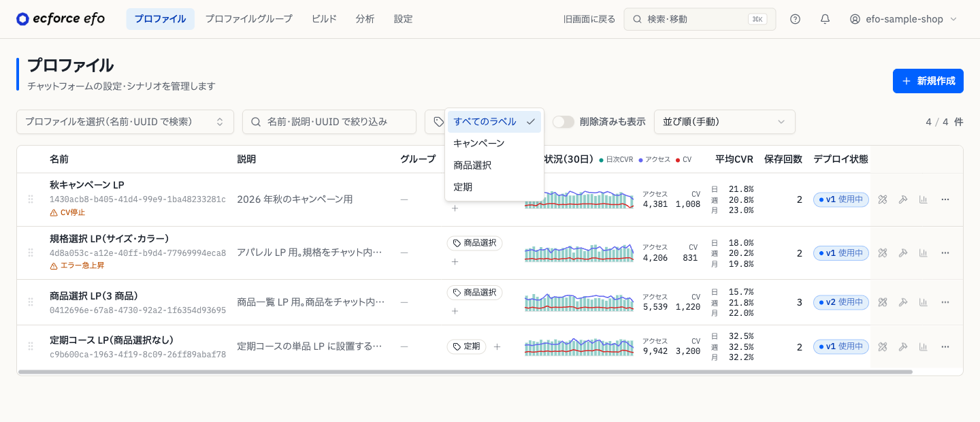Switch to プロファイル tab
This screenshot has height=422, width=980.
[x=160, y=19]
